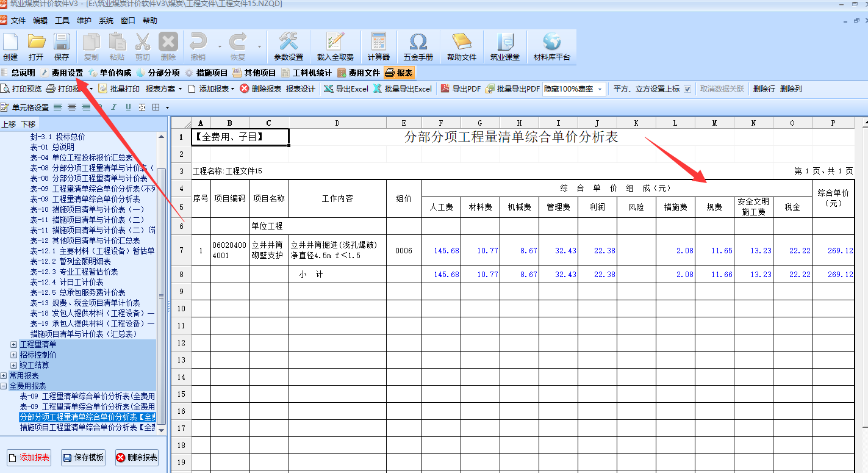This screenshot has height=473, width=868.
Task: Select cell with 269.12 in row 7
Action: tap(833, 250)
